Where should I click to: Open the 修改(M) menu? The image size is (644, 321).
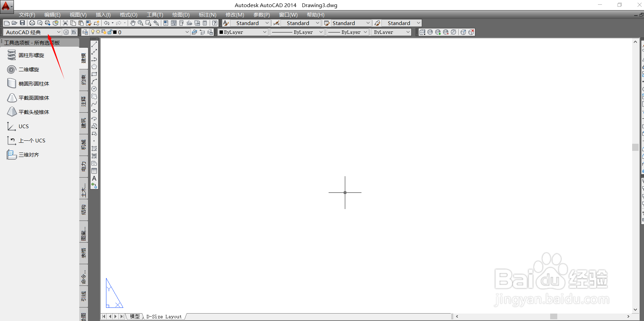coord(235,15)
